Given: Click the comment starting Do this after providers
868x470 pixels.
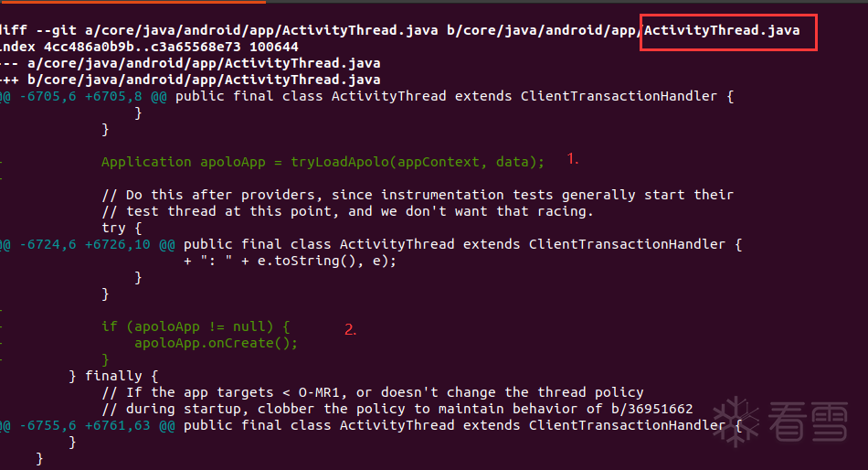Looking at the screenshot, I should tap(418, 195).
